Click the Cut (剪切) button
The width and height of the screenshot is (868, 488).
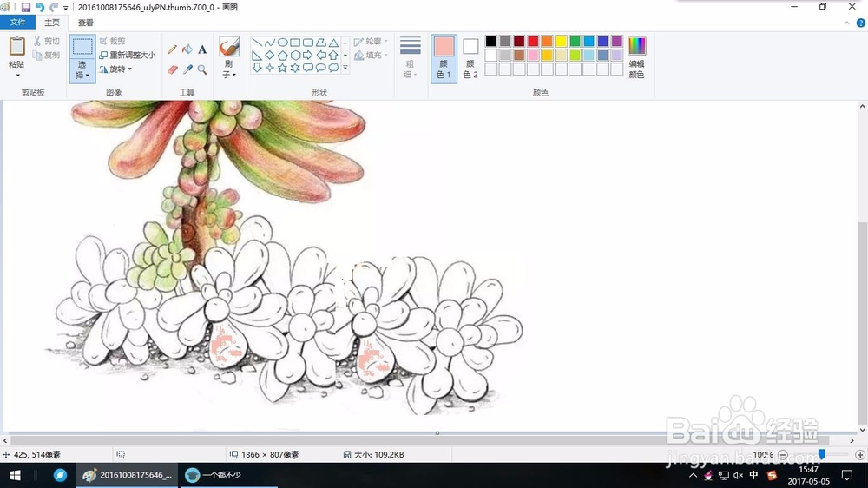[47, 41]
